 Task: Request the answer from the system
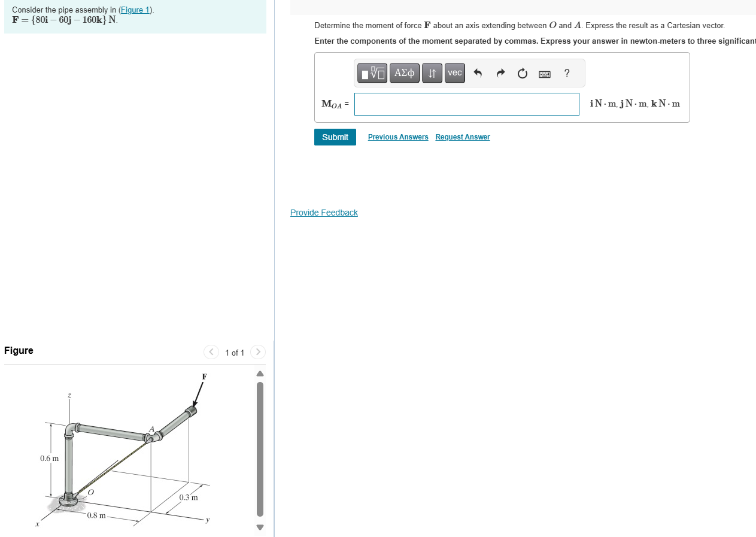[462, 137]
